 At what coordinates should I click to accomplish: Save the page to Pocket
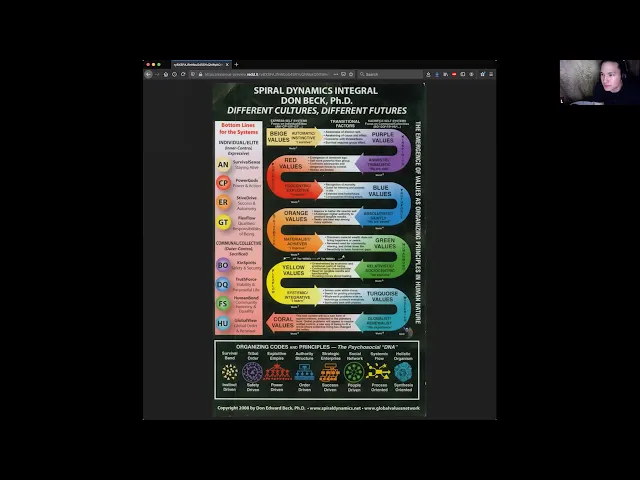[343, 74]
